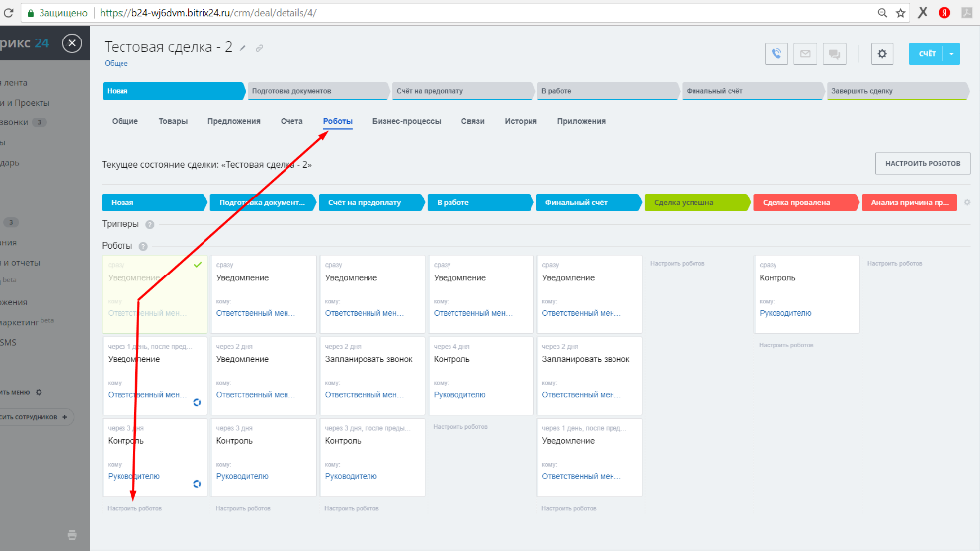
Task: Click Настроить роботов link below Новая column
Action: (134, 508)
